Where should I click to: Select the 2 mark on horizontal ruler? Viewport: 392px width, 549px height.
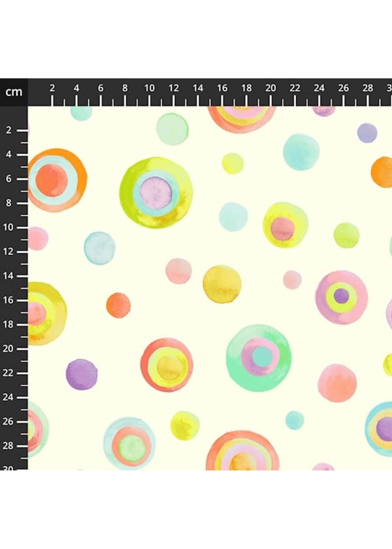[x=52, y=88]
